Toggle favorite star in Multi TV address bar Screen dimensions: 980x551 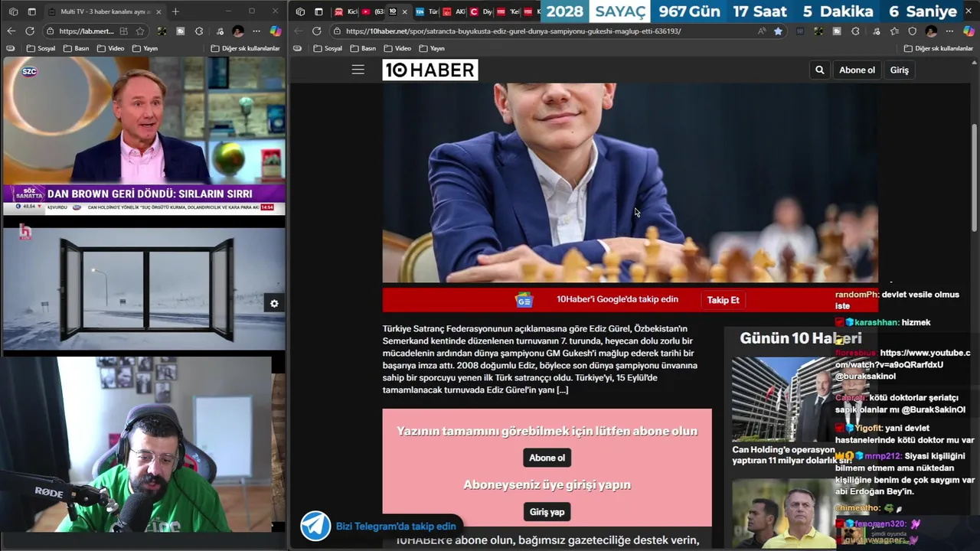(140, 31)
